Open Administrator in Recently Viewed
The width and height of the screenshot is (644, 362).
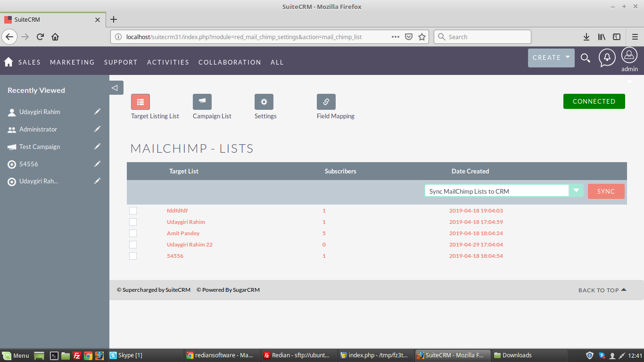tap(38, 129)
